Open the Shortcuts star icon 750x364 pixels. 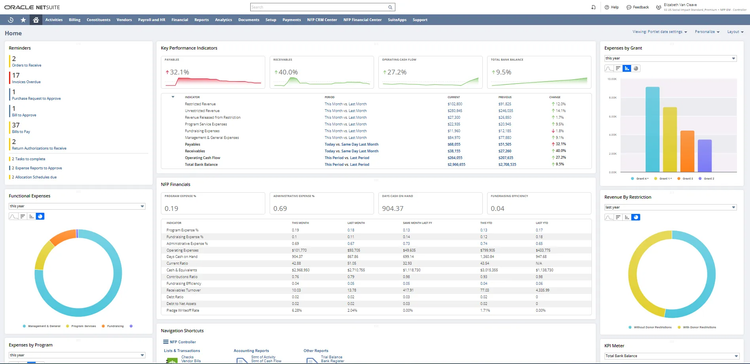[x=23, y=20]
